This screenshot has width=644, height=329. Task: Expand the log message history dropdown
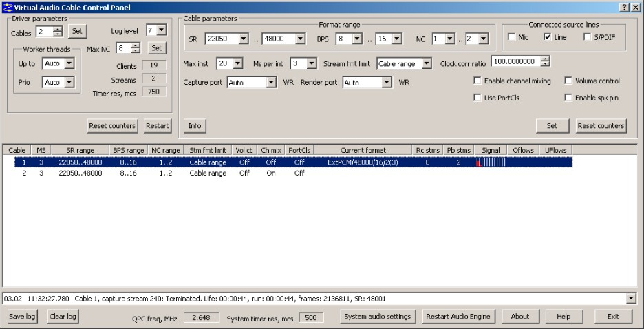coord(632,299)
